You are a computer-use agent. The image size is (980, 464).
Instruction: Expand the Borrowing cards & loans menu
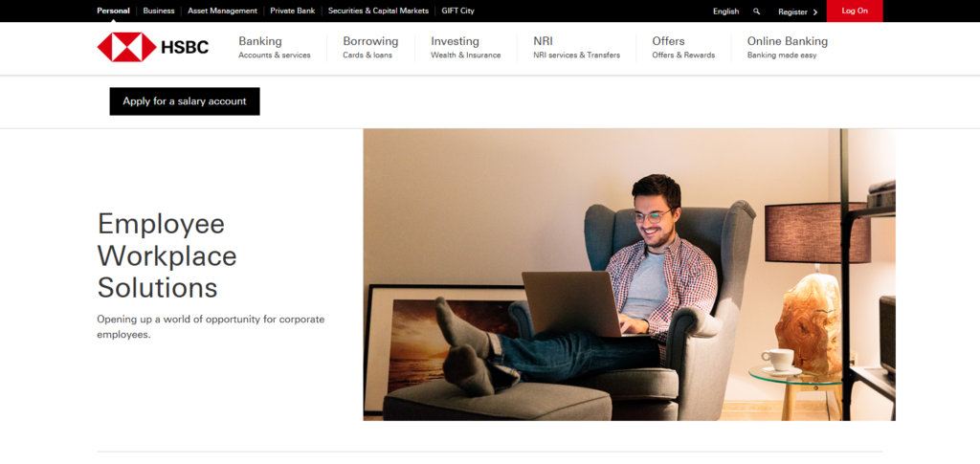(369, 47)
